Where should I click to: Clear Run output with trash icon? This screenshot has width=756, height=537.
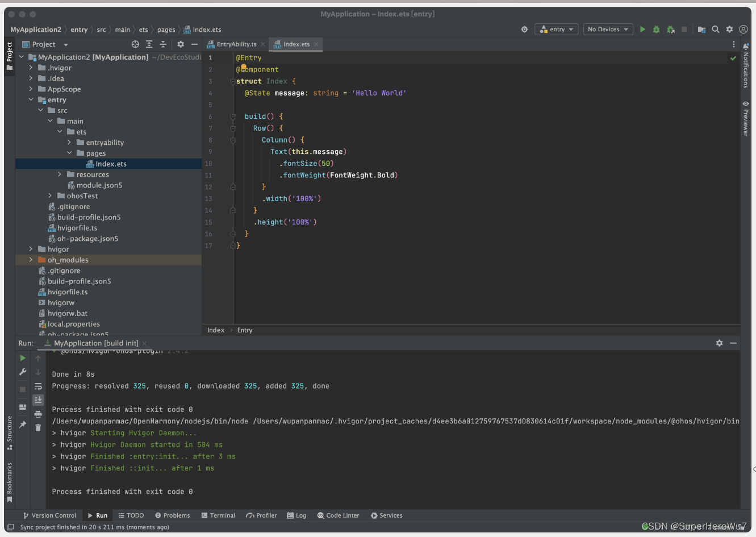click(x=38, y=428)
